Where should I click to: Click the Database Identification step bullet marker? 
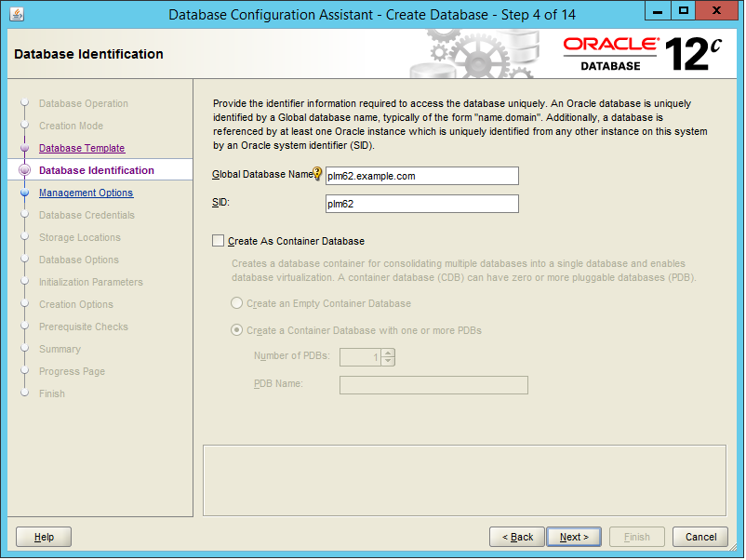[25, 170]
